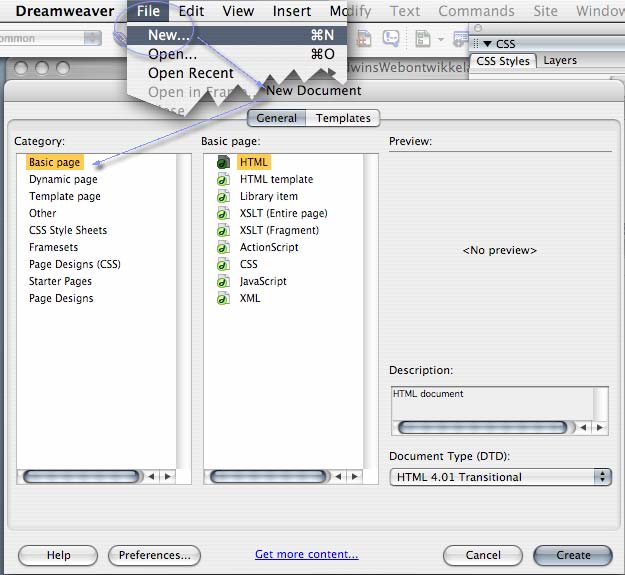Select CSS Style Sheets category
This screenshot has width=625, height=575.
[x=68, y=230]
